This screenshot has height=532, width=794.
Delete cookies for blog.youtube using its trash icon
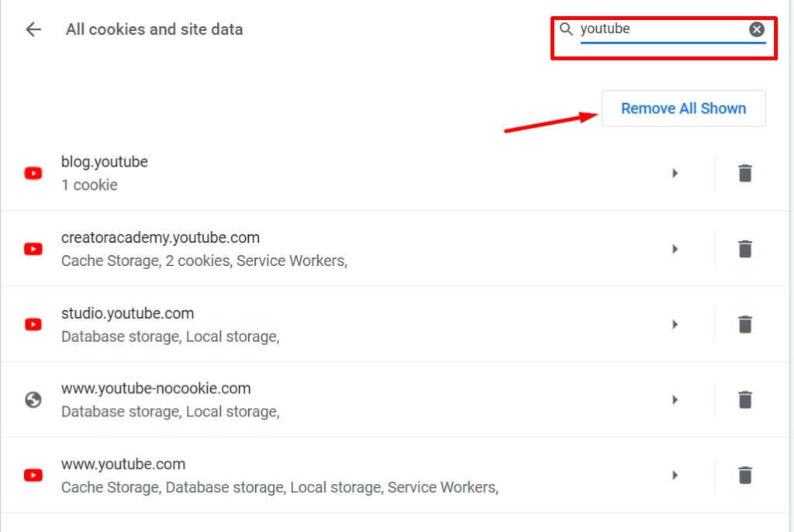(x=744, y=173)
